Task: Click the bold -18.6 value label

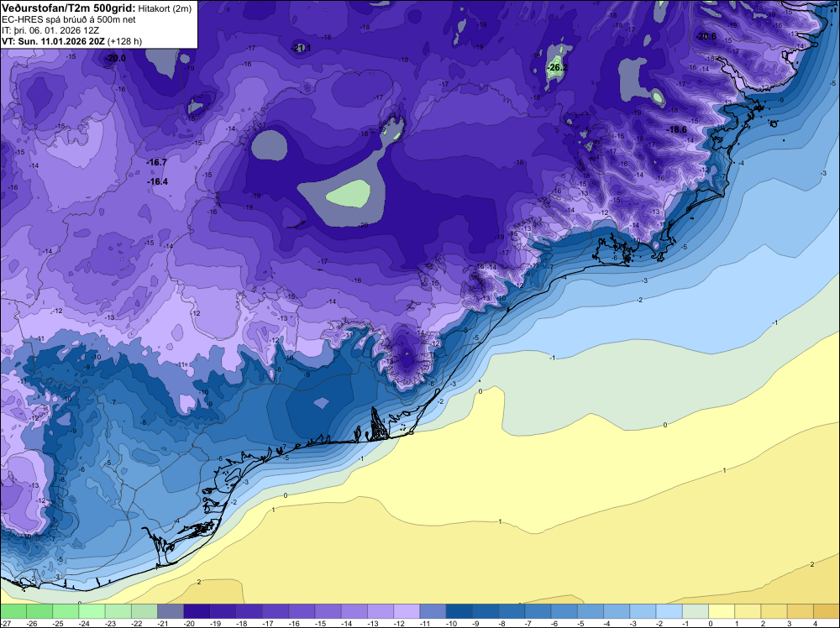Action: click(676, 129)
